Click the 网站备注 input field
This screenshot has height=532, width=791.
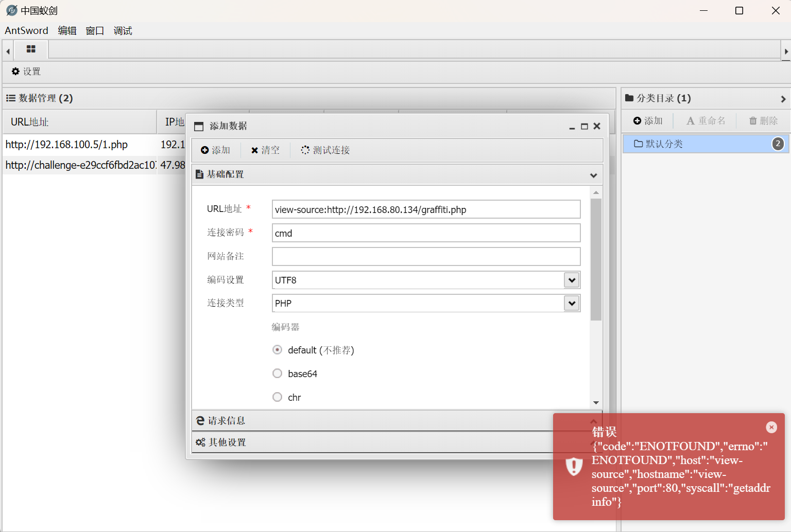pyautogui.click(x=426, y=256)
